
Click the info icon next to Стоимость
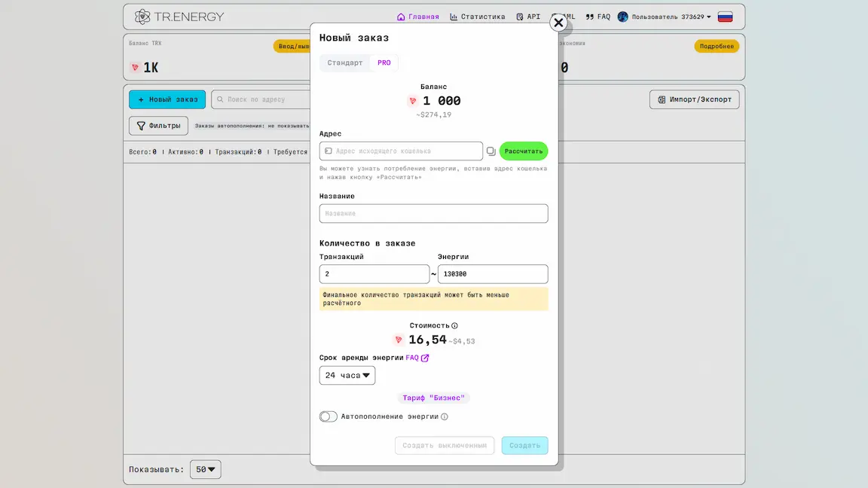[x=454, y=326]
